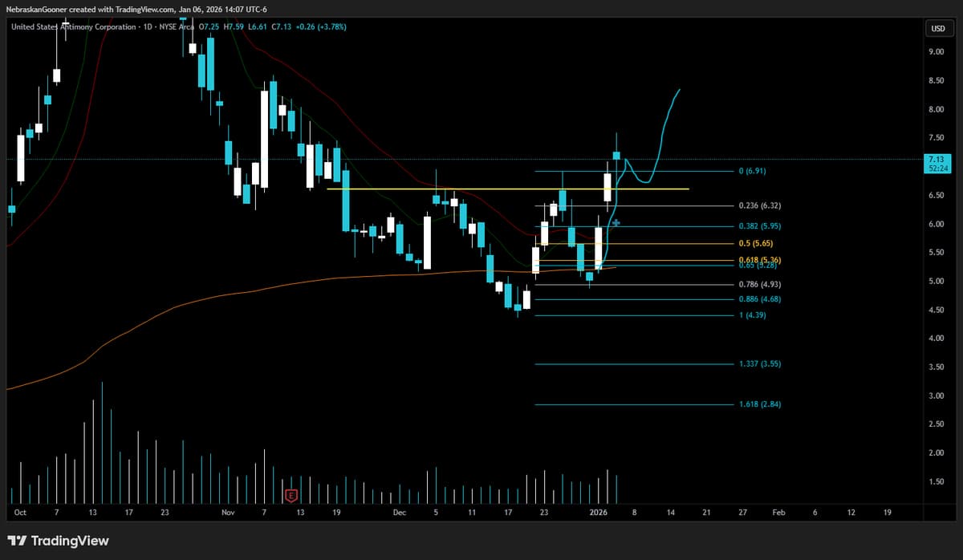Open the USD currency selector
963x560 pixels.
pos(937,28)
